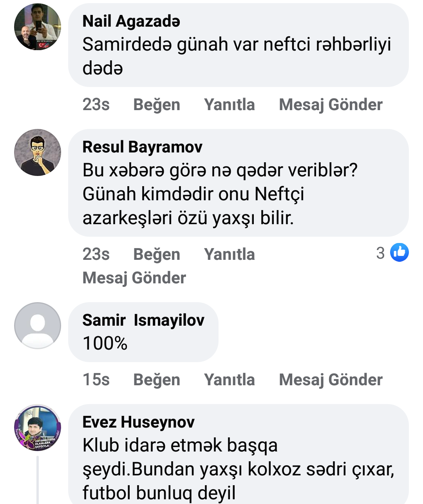This screenshot has width=423, height=504.
Task: Open Evez Huseynov's profile picture
Action: (38, 428)
